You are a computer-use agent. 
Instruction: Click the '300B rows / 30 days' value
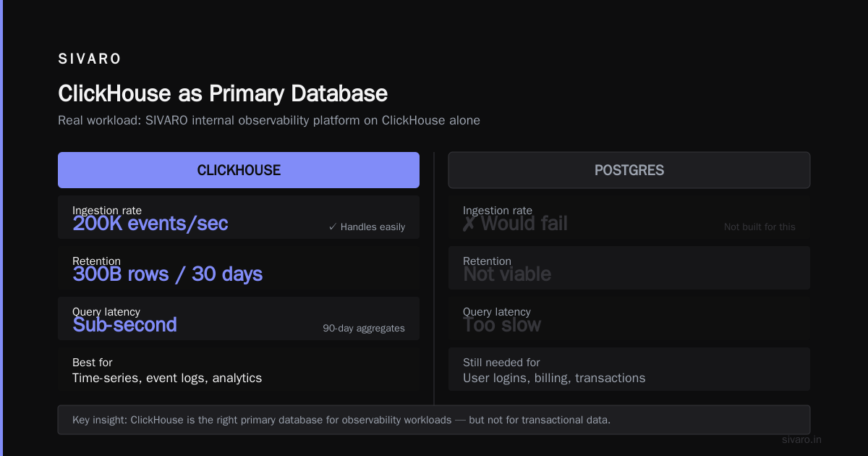(x=168, y=274)
